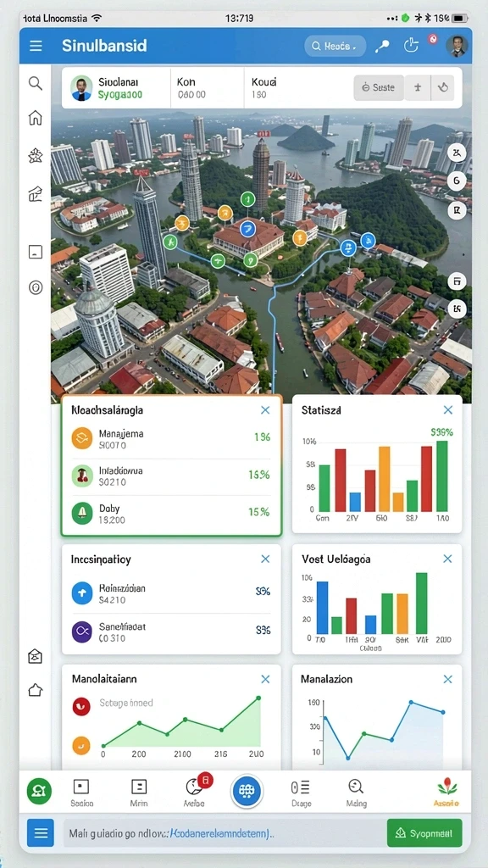Click the green Syopmeatl button
Viewport: 488px width, 868px height.
[x=424, y=833]
